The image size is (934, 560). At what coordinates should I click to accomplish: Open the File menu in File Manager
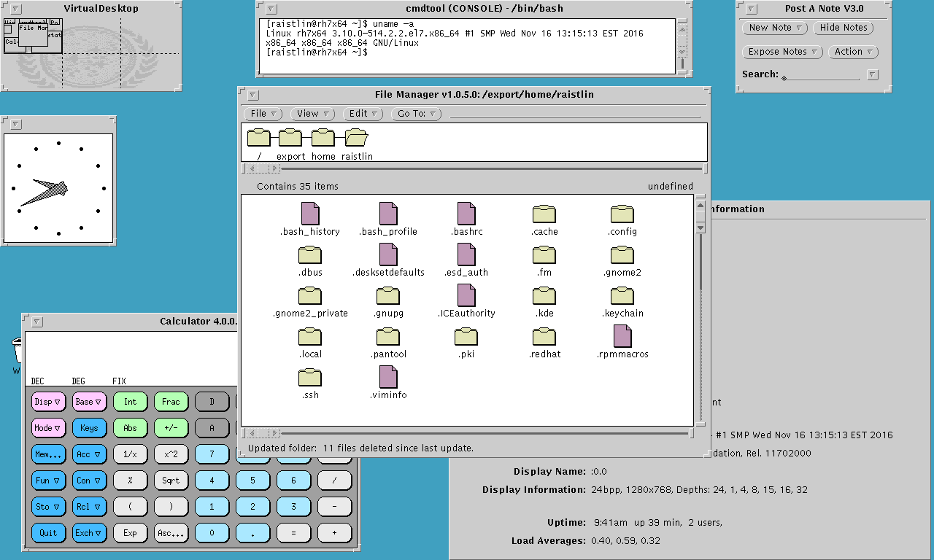(x=263, y=114)
